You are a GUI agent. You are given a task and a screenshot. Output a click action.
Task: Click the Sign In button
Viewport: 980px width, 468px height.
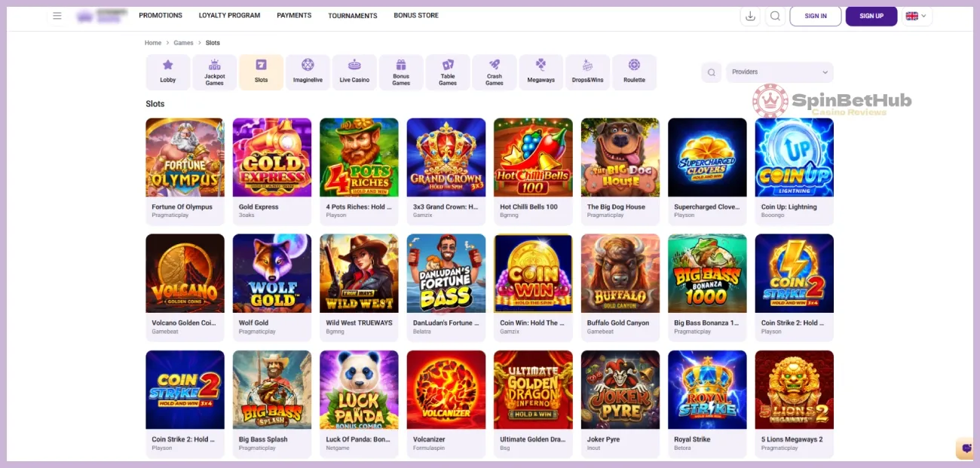click(816, 16)
